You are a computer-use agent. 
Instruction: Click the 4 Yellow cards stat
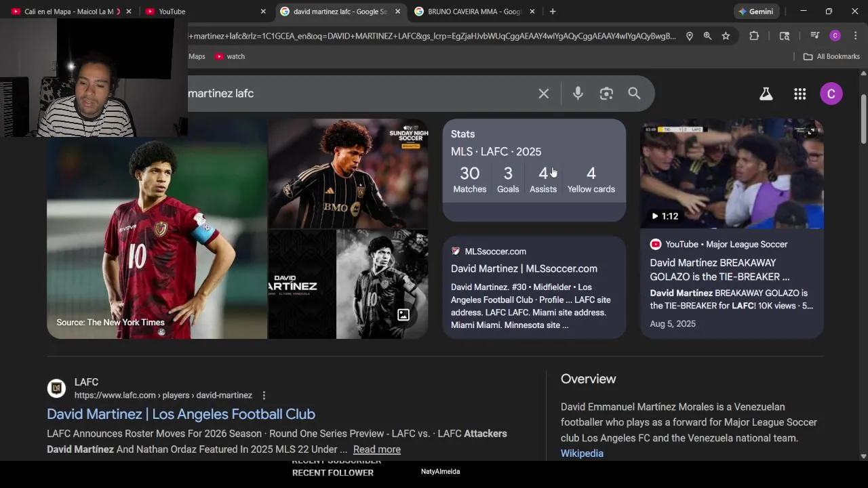591,180
